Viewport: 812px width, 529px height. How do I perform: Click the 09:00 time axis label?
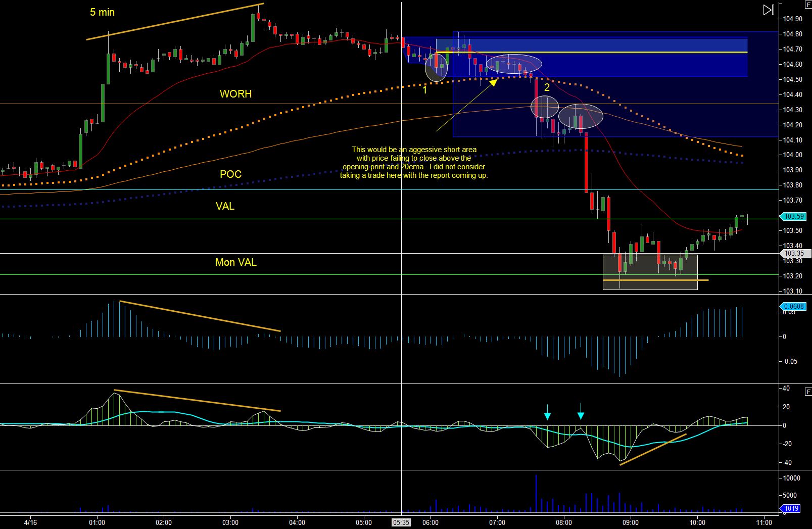[631, 522]
